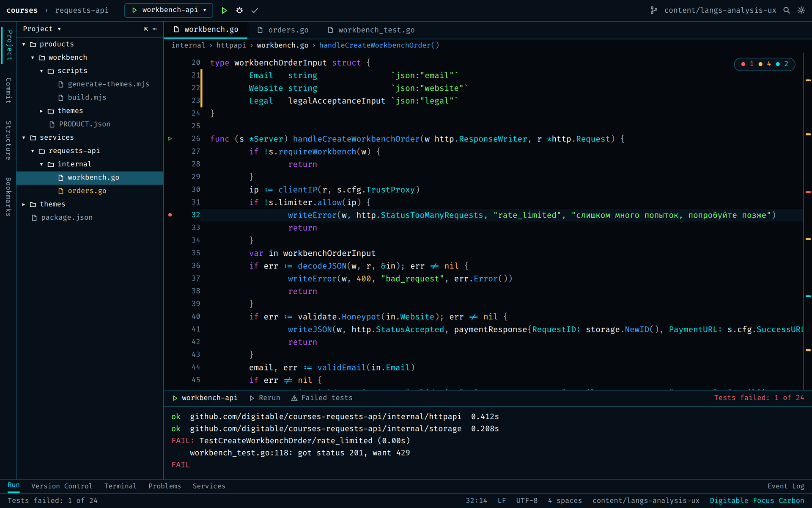Viewport: 812px width, 508px height.
Task: Collapse the services folder
Action: pyautogui.click(x=24, y=138)
